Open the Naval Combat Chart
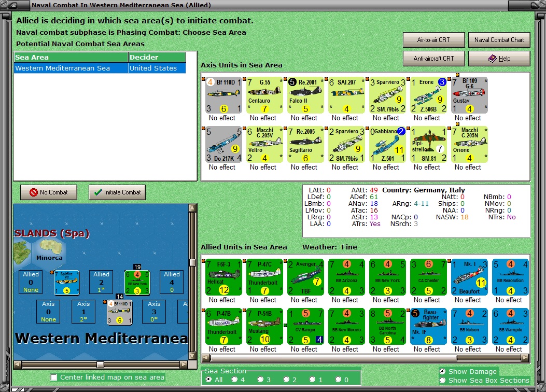This screenshot has width=546, height=392. (x=499, y=40)
